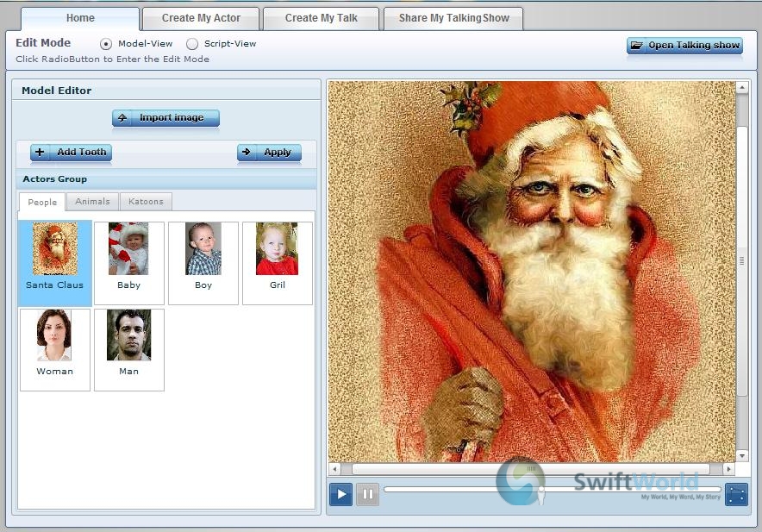Select the Model-View radio button
Image resolution: width=762 pixels, height=532 pixels.
pyautogui.click(x=106, y=44)
